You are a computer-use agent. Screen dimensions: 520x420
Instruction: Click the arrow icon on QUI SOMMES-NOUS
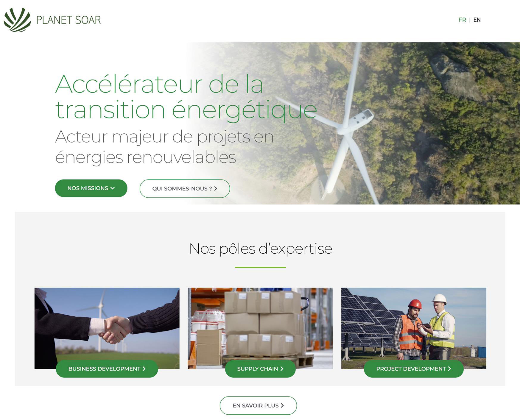[x=216, y=188]
